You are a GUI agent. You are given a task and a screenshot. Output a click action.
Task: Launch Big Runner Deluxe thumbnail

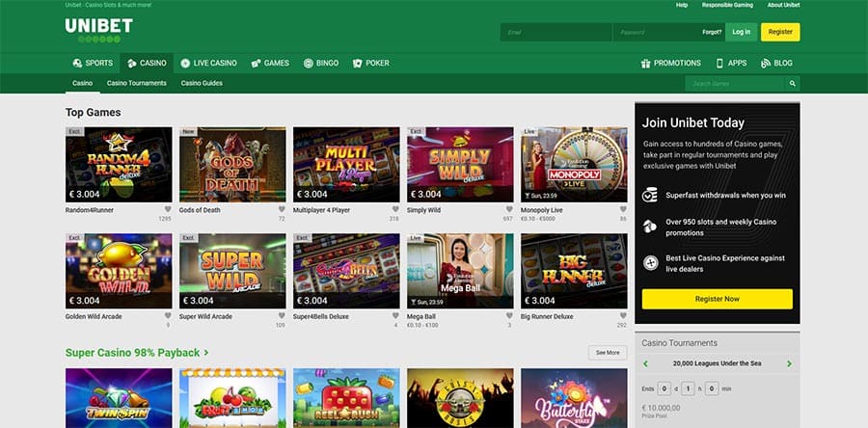[x=574, y=271]
